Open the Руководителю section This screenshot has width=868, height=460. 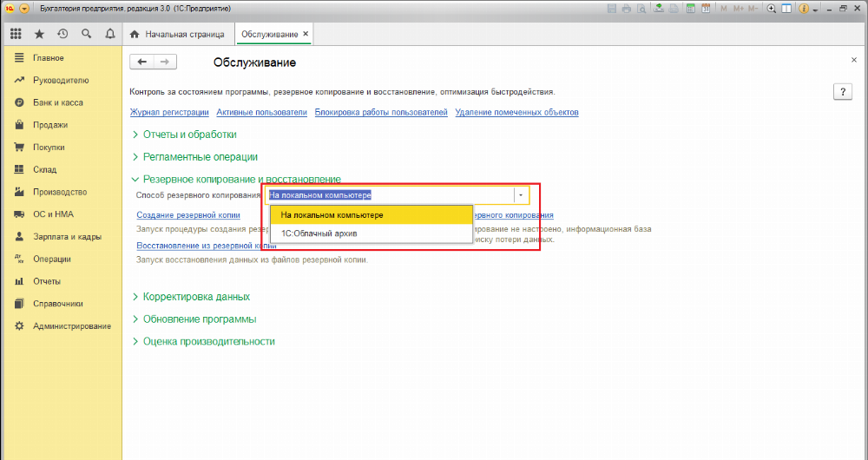coord(61,80)
